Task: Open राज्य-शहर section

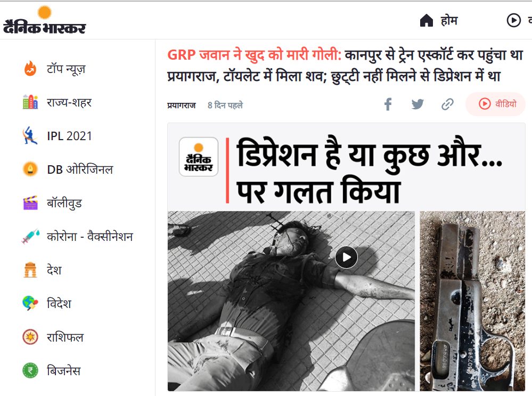Action: (x=69, y=102)
